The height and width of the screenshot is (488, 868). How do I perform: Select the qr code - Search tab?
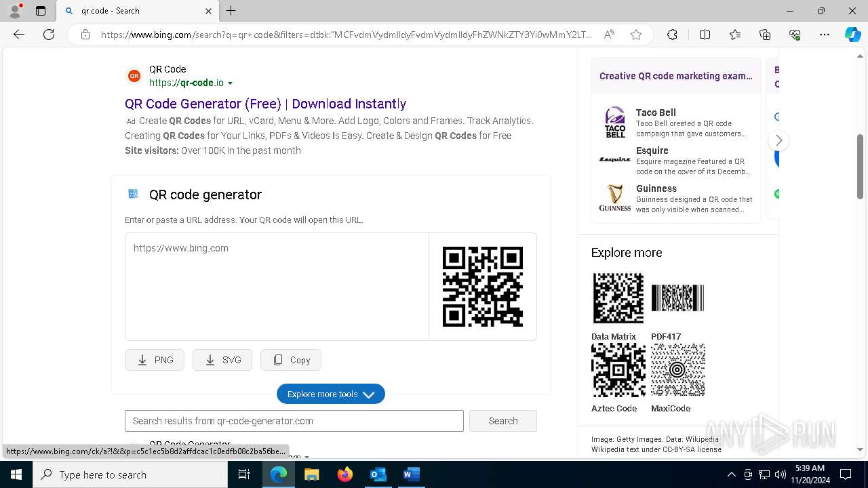pyautogui.click(x=138, y=11)
